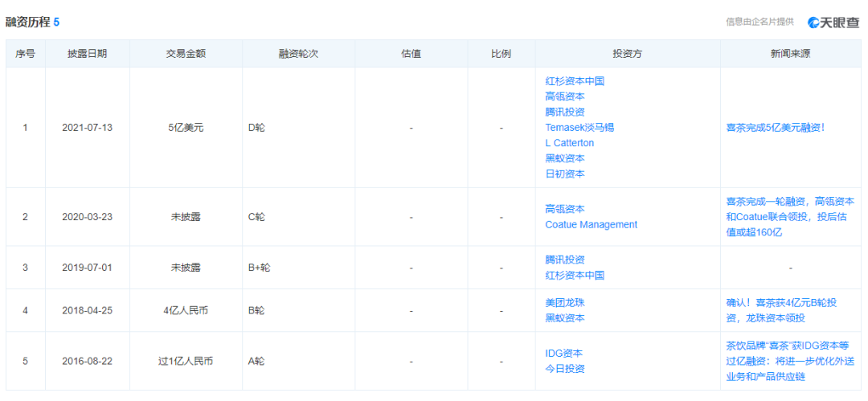Open investor 腾讯投资 in D轮 row

pos(565,112)
